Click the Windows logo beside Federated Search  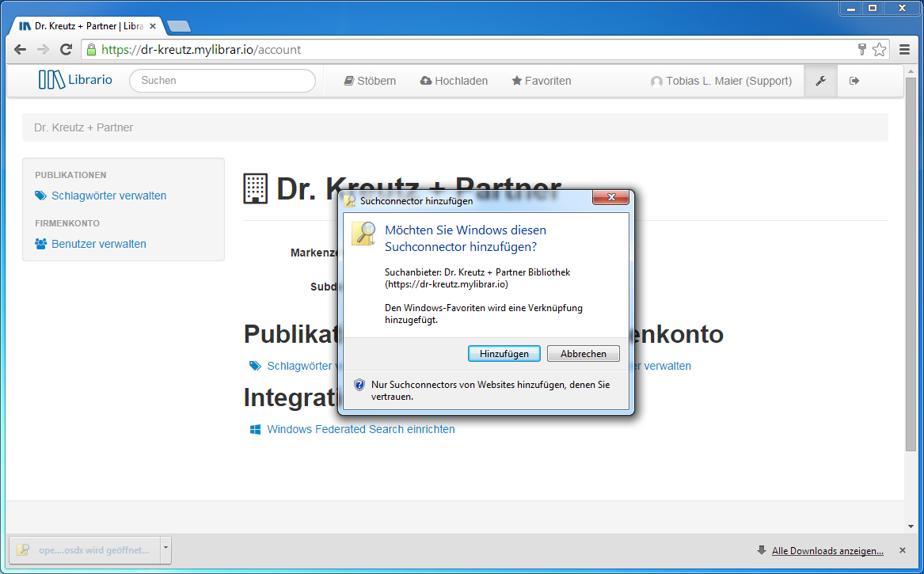coord(255,430)
